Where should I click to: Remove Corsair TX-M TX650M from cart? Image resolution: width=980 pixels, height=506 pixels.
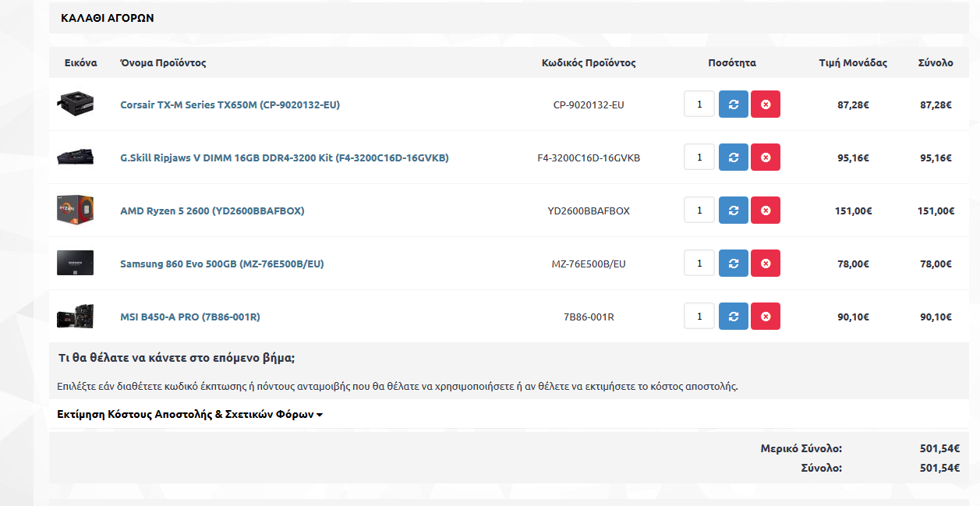[x=766, y=104]
